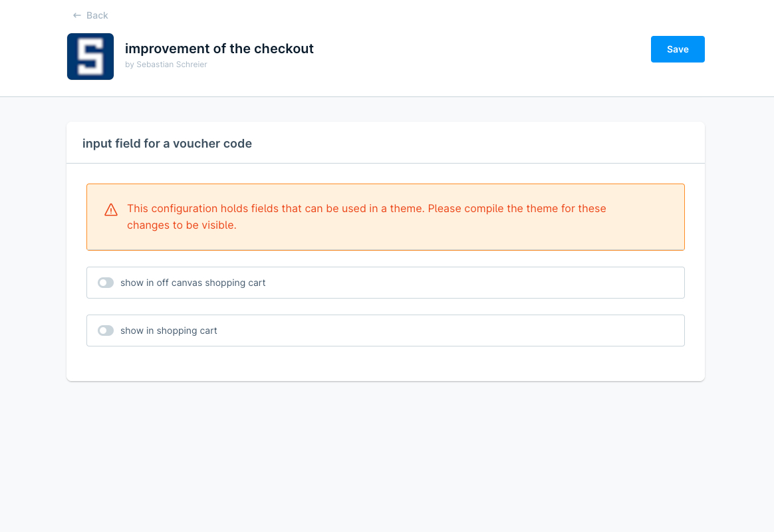The image size is (774, 532).
Task: Click the word 'Save' on the blue button
Action: click(x=678, y=49)
